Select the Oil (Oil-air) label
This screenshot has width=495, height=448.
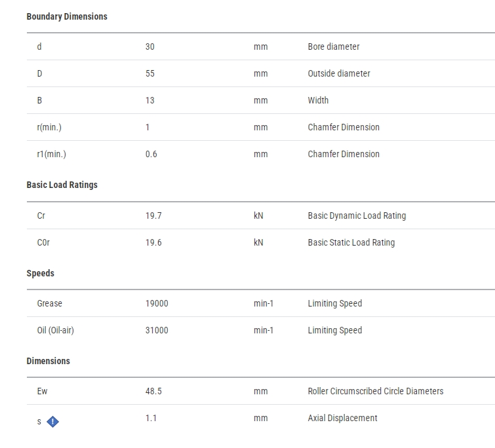pyautogui.click(x=56, y=330)
